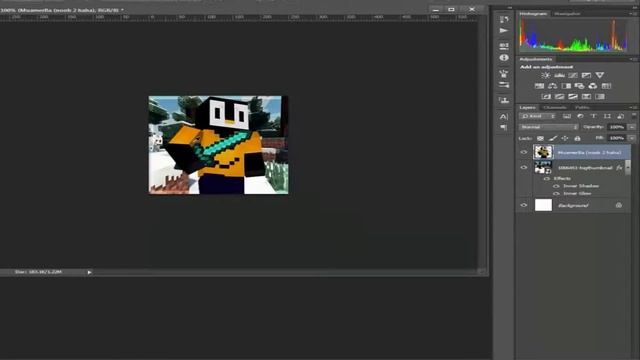Add an Invert adjustment

click(546, 97)
